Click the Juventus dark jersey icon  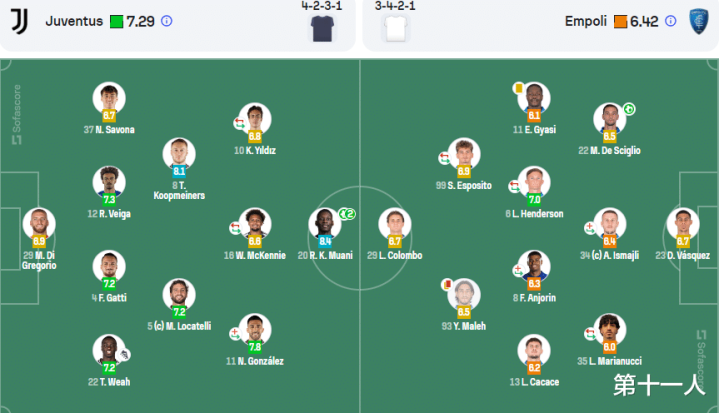[x=322, y=29]
